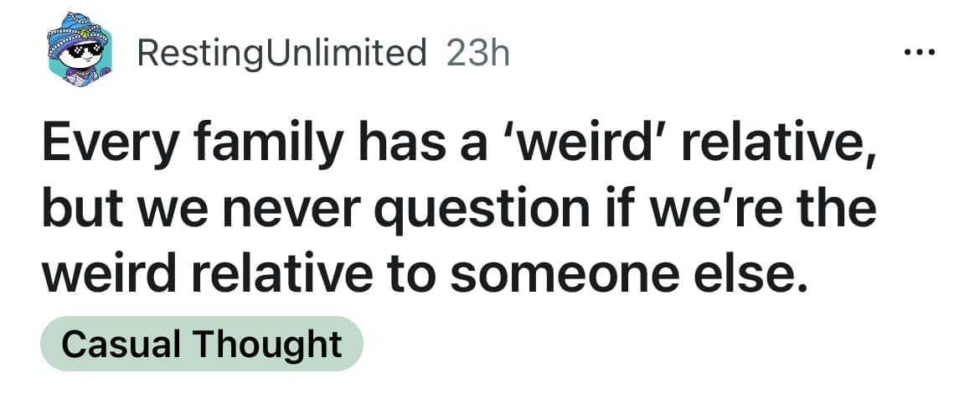Click the word 'Thought' in the flair tag
This screenshot has width=980, height=394.
(268, 344)
